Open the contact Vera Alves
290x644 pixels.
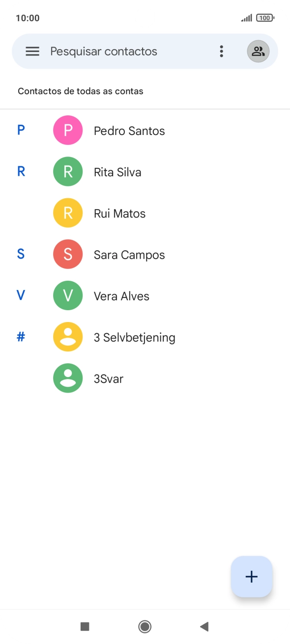(x=121, y=295)
